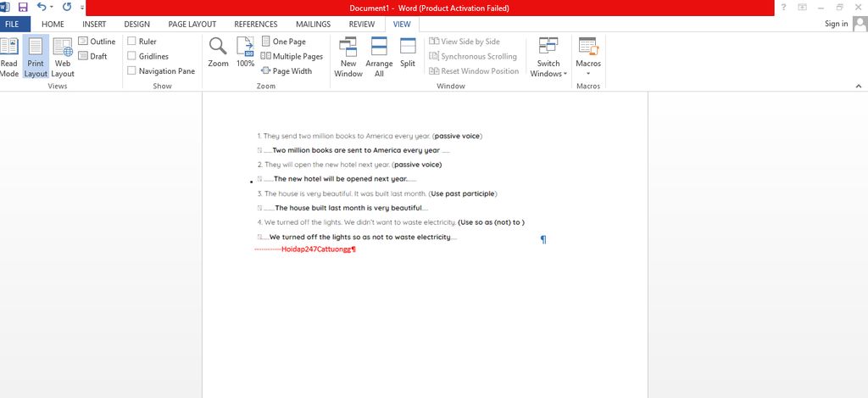
Task: Open Customize Quick Access Toolbar dropdown
Action: pos(82,8)
